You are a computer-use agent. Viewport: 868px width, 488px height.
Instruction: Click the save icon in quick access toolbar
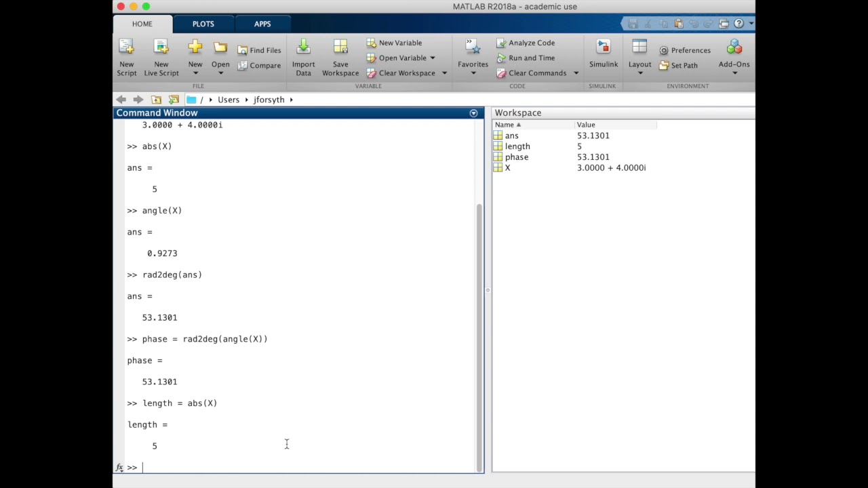[633, 24]
